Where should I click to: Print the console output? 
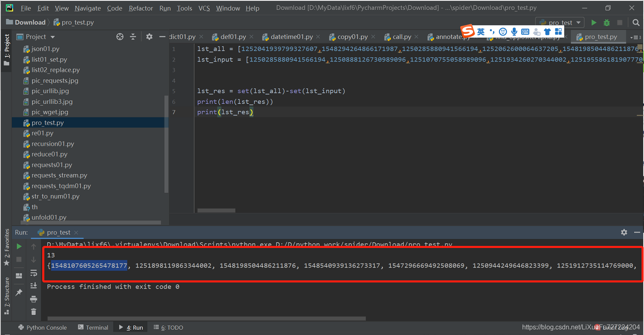tap(34, 299)
